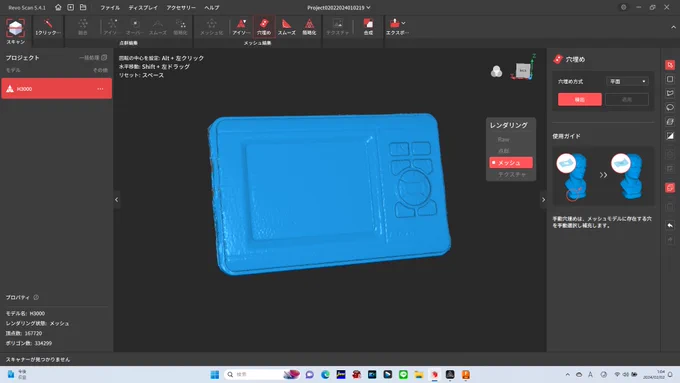Collapse the left project panel with arrow

(116, 200)
